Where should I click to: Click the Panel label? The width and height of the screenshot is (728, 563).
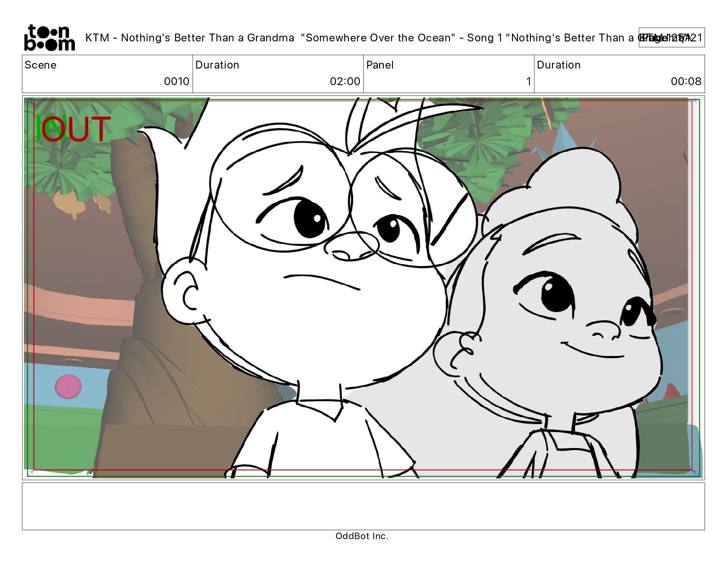pyautogui.click(x=380, y=65)
